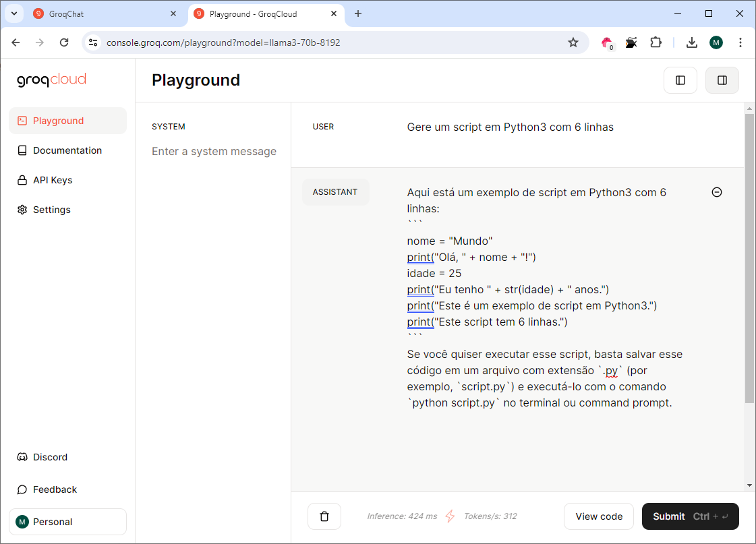Open the Extensions puzzle icon

(656, 42)
